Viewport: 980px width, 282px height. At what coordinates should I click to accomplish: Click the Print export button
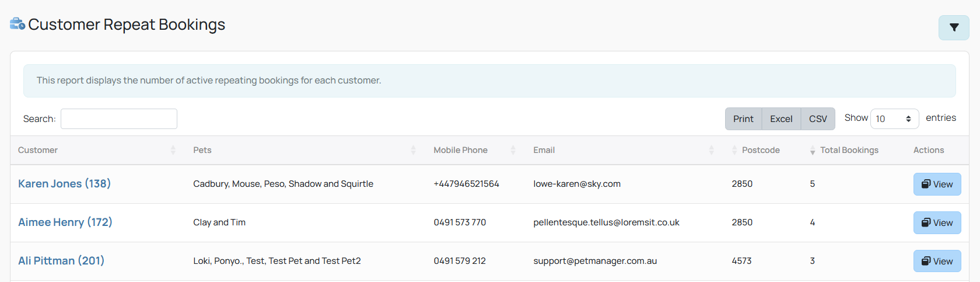[743, 119]
